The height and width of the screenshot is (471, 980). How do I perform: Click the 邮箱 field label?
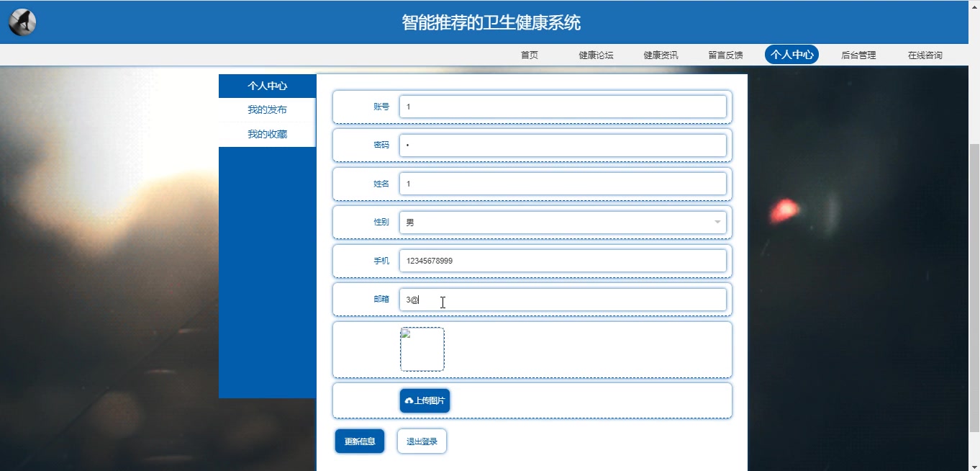381,299
